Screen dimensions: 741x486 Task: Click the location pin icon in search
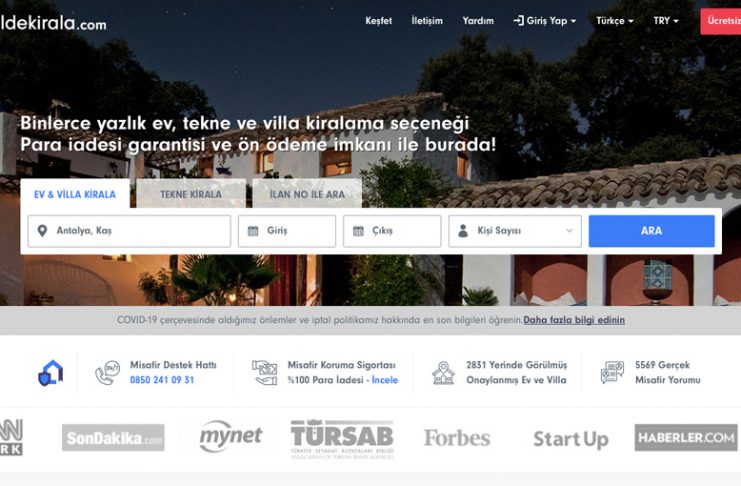click(42, 231)
